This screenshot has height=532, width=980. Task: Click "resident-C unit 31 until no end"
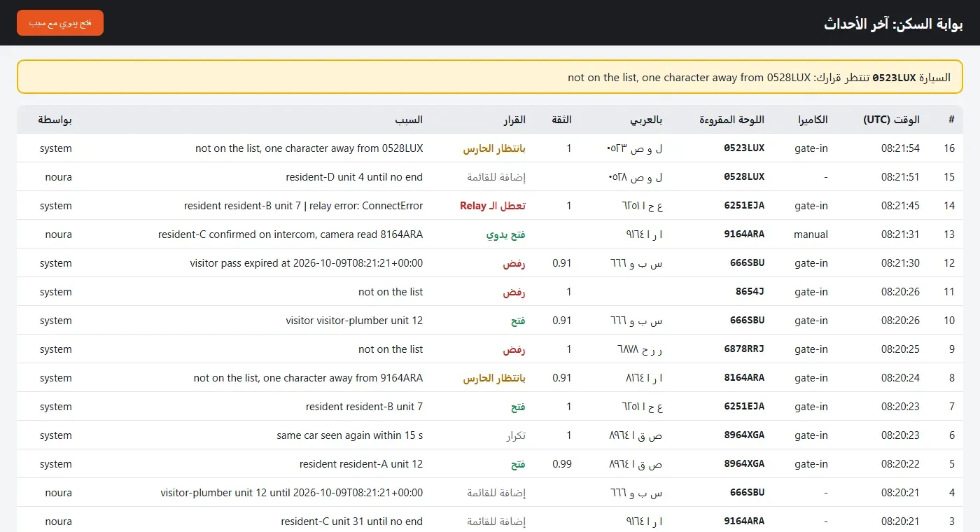pos(352,521)
